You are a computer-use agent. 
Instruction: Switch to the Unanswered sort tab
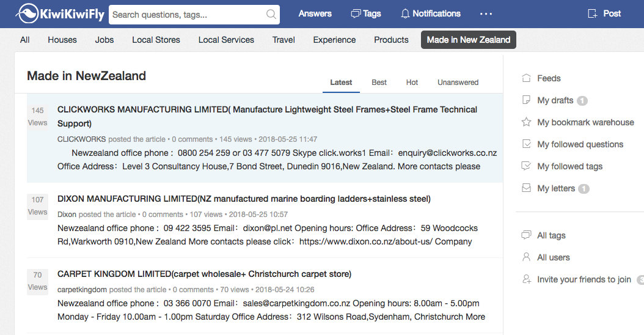pyautogui.click(x=458, y=82)
